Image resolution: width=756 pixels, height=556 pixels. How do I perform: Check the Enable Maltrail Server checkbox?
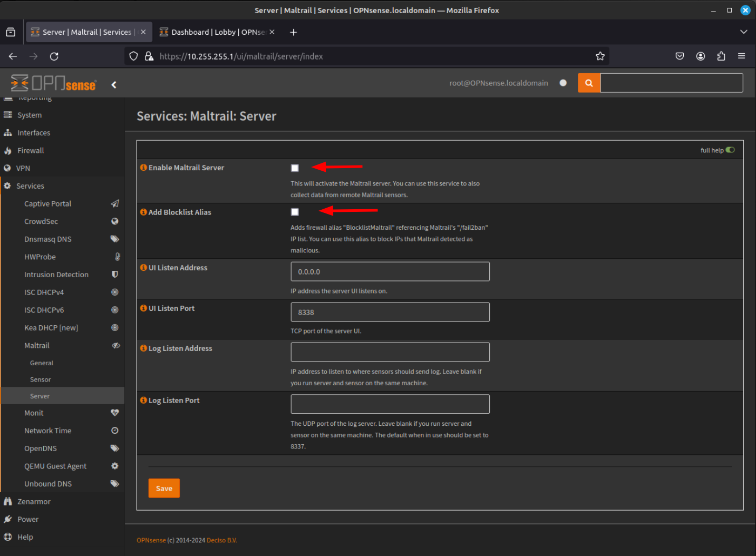295,168
